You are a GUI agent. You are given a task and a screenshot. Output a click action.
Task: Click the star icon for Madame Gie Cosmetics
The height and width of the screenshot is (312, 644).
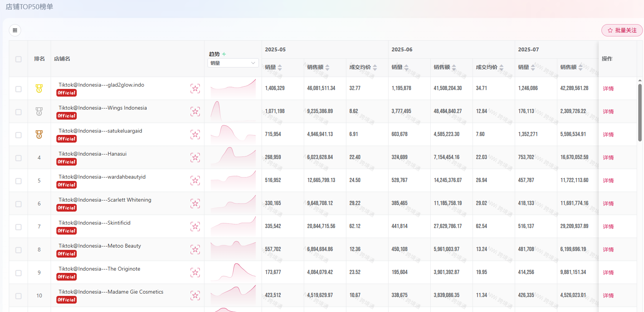[x=195, y=296]
